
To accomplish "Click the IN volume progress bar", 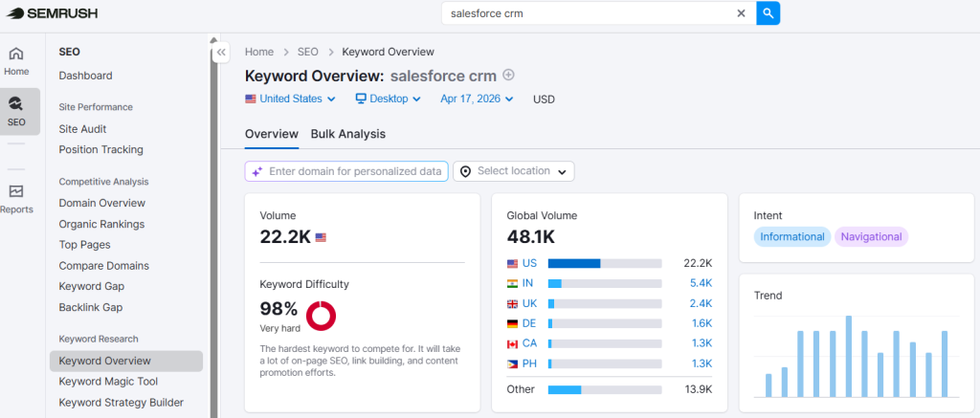I will [605, 284].
